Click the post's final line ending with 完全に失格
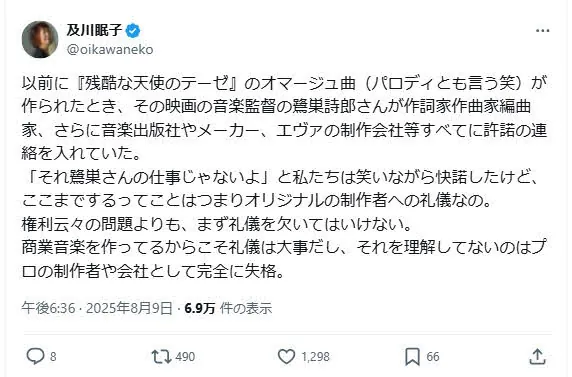Screen dimensions: 572x377 153,272
